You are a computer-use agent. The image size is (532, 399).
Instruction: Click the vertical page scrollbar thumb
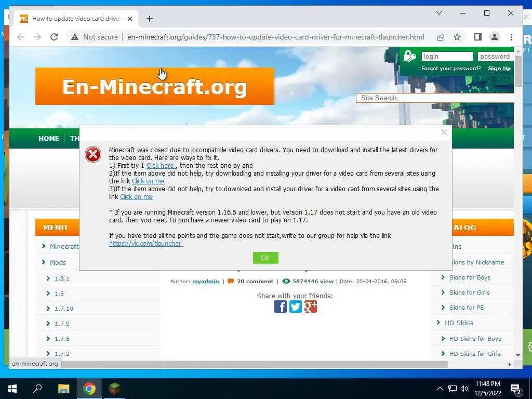click(x=518, y=71)
